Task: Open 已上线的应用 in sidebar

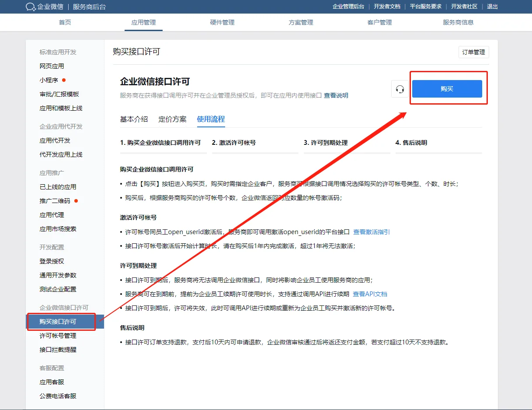Action: tap(58, 187)
